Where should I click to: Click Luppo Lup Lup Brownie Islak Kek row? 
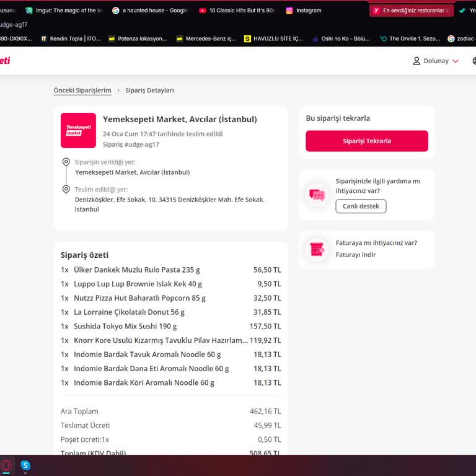171,284
